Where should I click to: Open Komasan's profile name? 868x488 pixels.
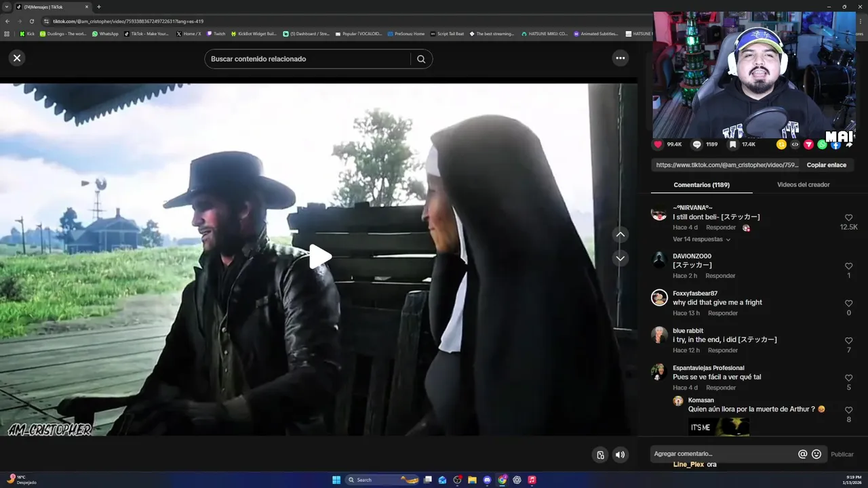701,401
